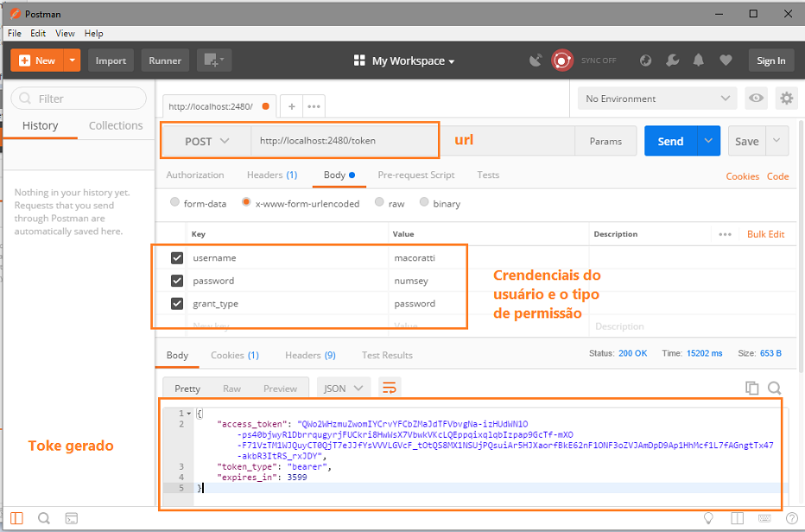Search inside the response body
This screenshot has height=532, width=805.
774,388
